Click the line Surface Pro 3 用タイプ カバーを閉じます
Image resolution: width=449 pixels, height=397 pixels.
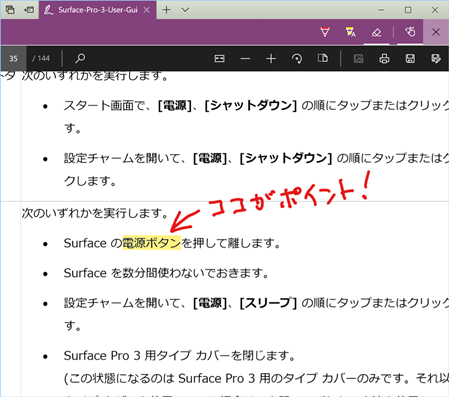(x=179, y=355)
